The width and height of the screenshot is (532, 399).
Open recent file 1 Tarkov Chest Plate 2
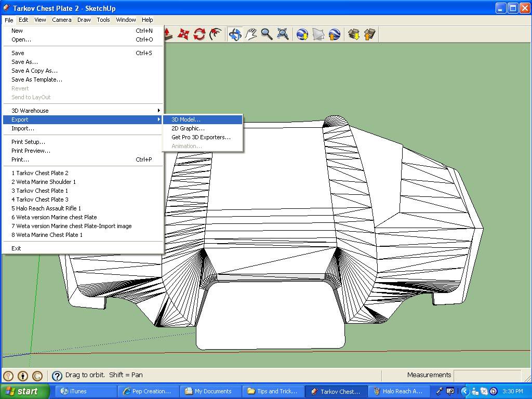click(83, 173)
